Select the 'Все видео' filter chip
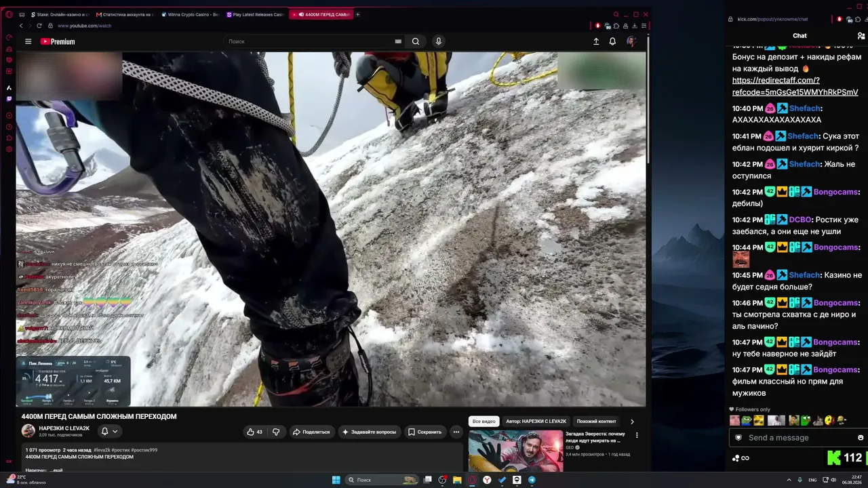Screen dimensions: 868x488 click(484, 422)
